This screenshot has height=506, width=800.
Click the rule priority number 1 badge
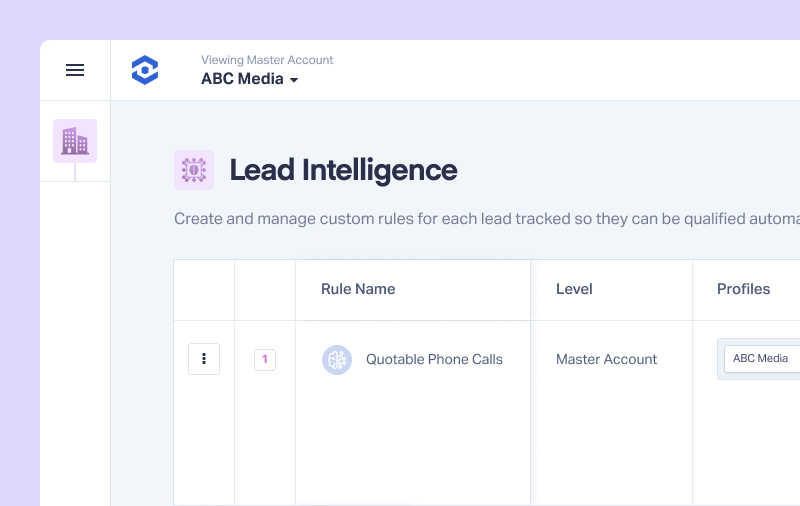pyautogui.click(x=265, y=360)
